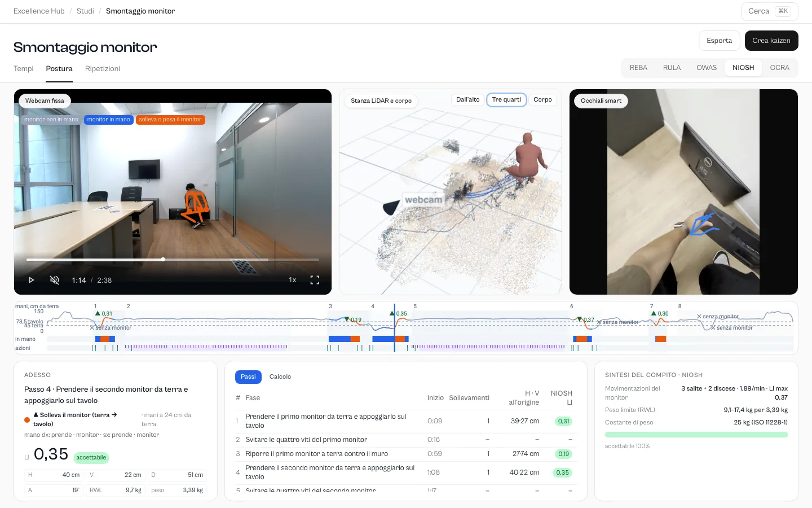Switch 3D view to Tre quarti
Viewport: 812px width, 508px height.
[506, 100]
